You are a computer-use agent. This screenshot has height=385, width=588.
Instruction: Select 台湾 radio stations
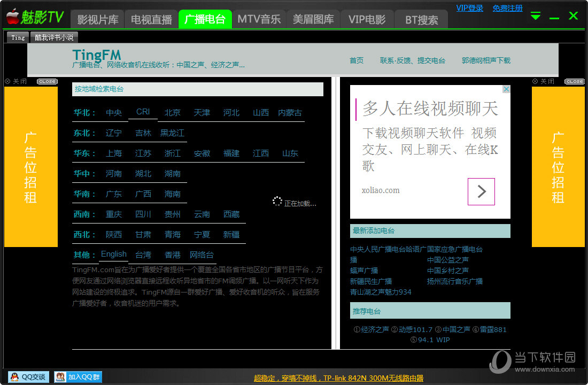[143, 255]
